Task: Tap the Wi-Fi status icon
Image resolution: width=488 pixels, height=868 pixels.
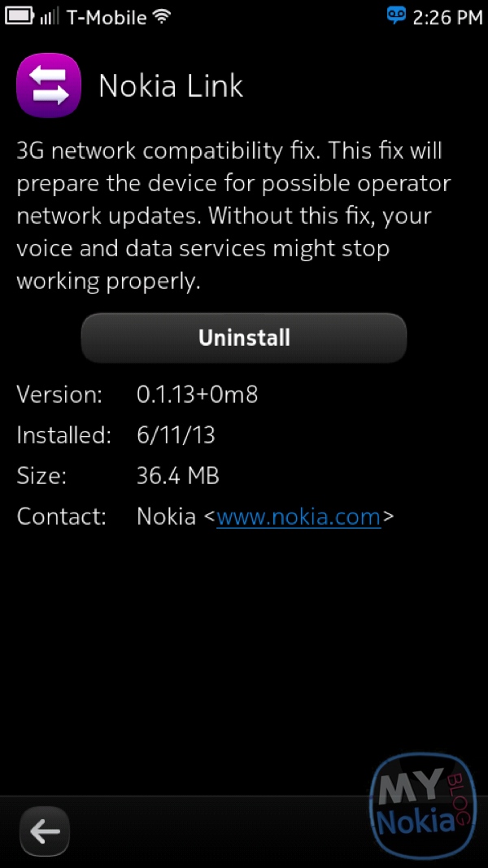Action: point(162,16)
